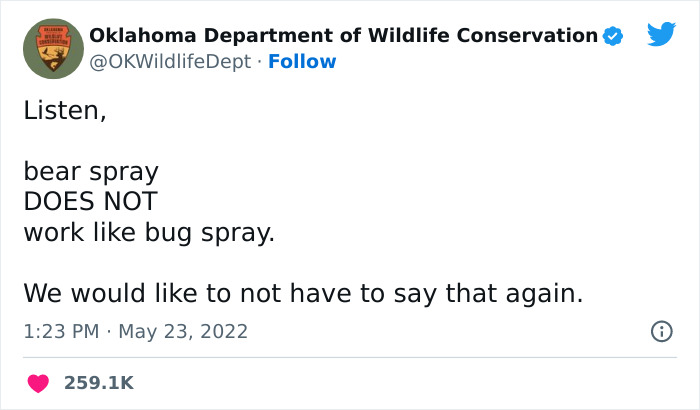Click the horizontal divider above the like count
Screen dimensions: 700x410
349,357
